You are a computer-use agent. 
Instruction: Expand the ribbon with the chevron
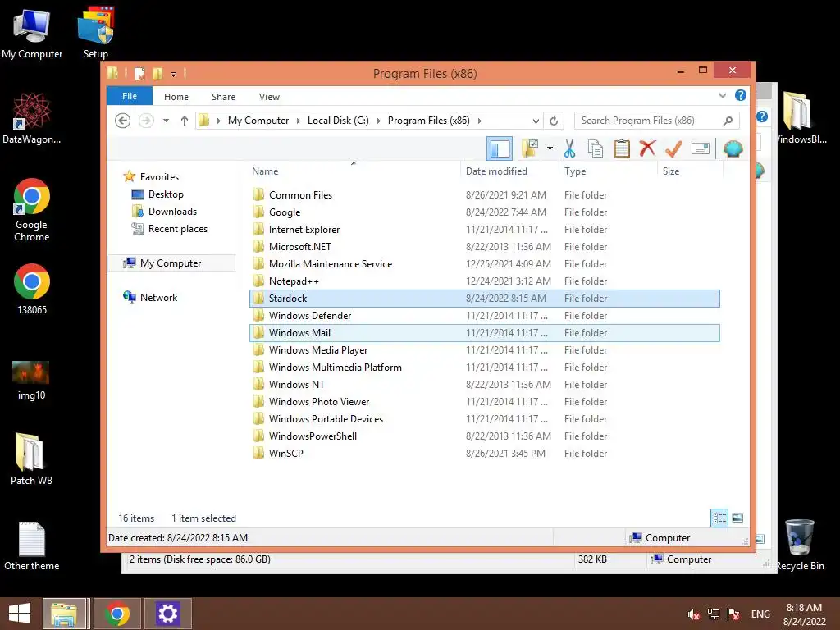point(722,96)
